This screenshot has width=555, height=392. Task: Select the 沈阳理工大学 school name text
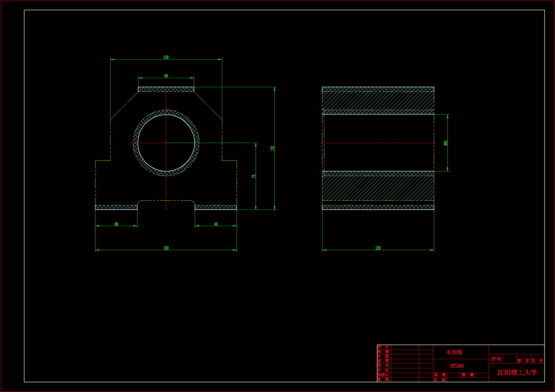517,373
